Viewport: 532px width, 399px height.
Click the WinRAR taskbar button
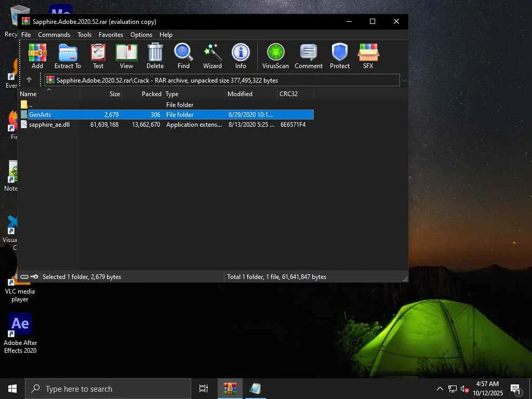click(x=230, y=389)
